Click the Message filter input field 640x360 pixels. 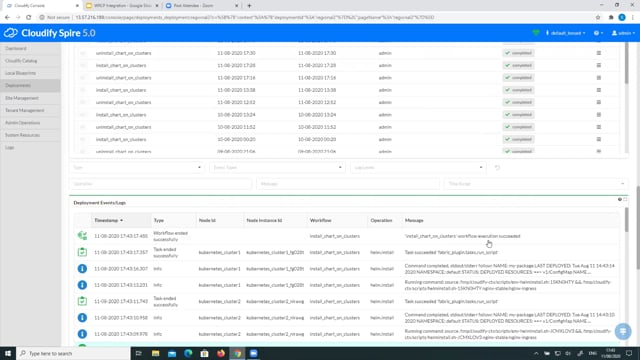[x=348, y=184]
